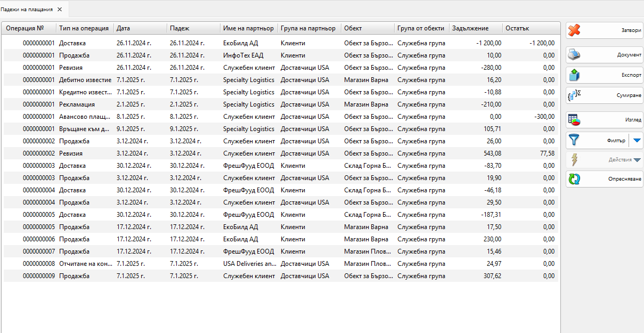Expand the Действия dropdown arrow

(637, 160)
